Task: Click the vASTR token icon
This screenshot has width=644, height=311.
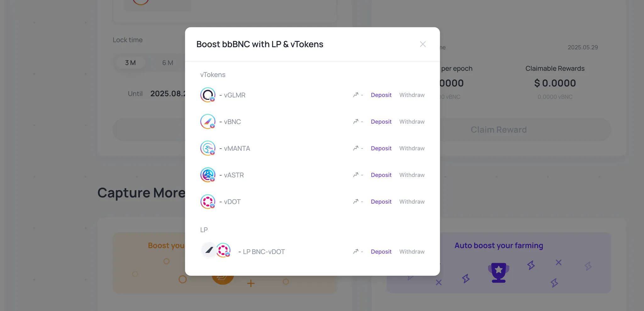Action: pyautogui.click(x=208, y=175)
